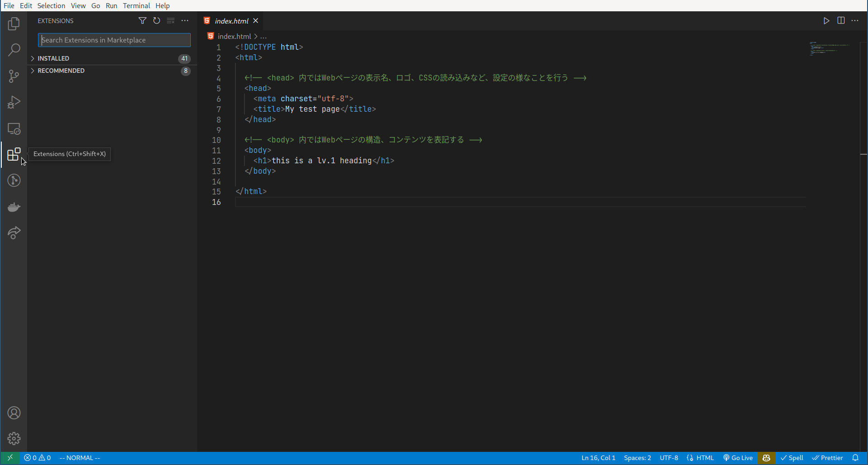868x465 pixels.
Task: Open Source Control from the Activity Bar
Action: click(14, 76)
